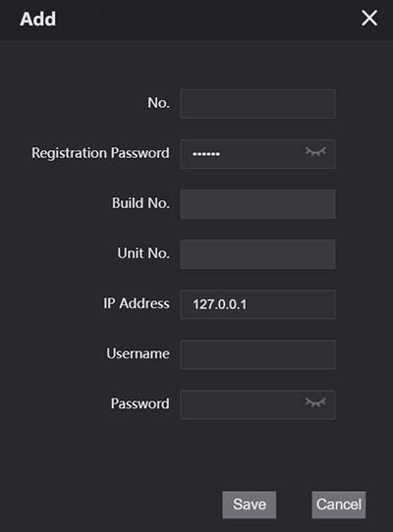393x532 pixels.
Task: Click the 'IP Address' label
Action: pyautogui.click(x=137, y=303)
